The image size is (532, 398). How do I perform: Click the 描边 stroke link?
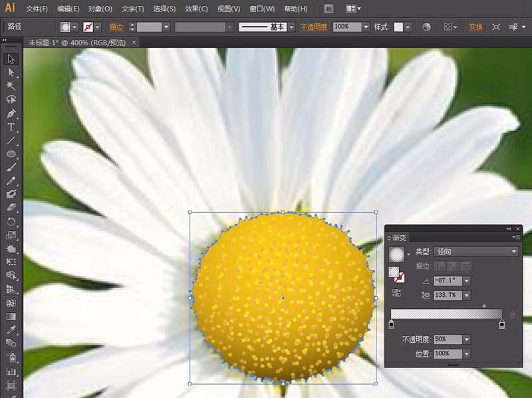(116, 27)
